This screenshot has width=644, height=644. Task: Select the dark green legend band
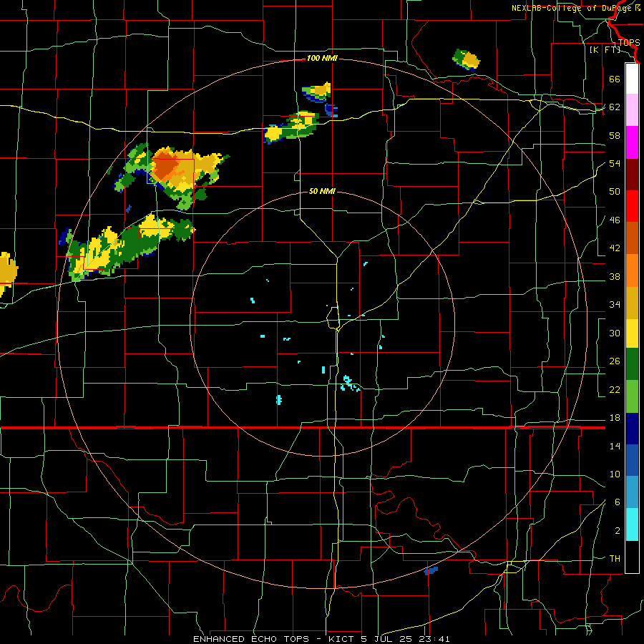(x=632, y=364)
